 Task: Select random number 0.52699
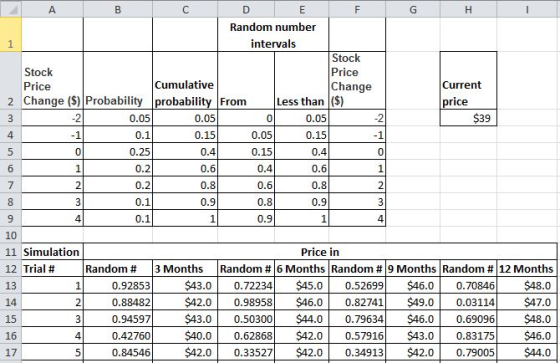[x=357, y=285]
